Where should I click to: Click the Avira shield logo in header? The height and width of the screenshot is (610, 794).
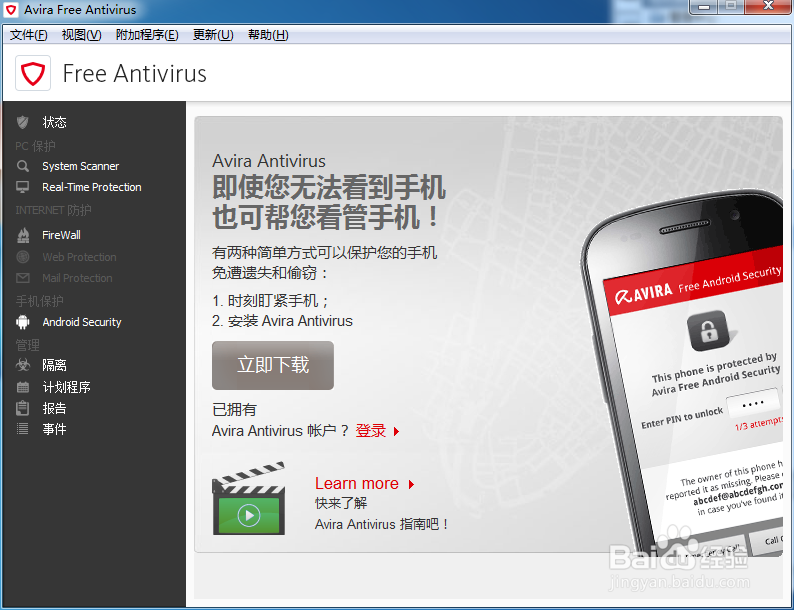coord(33,73)
